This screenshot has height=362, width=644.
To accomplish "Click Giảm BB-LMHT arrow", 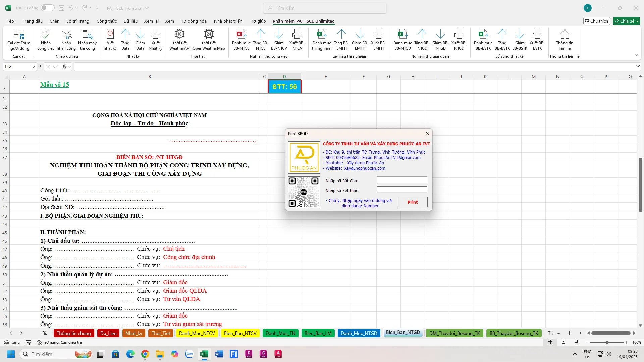I will point(360,40).
